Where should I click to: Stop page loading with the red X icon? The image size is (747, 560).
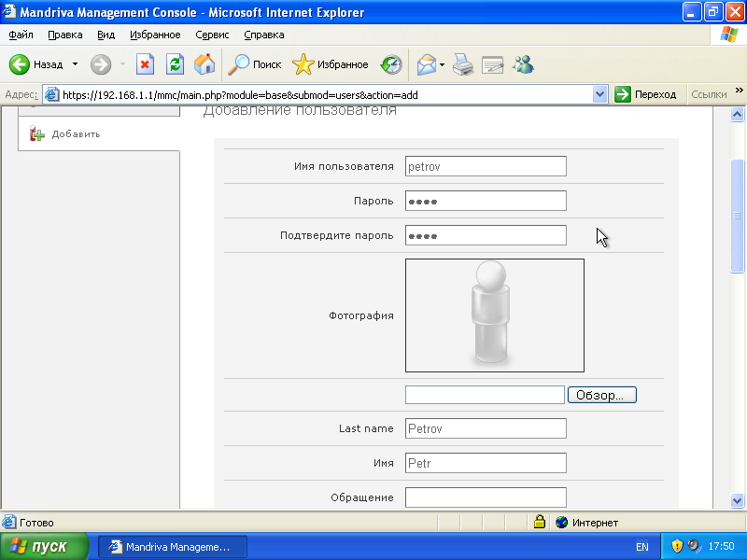[x=145, y=64]
